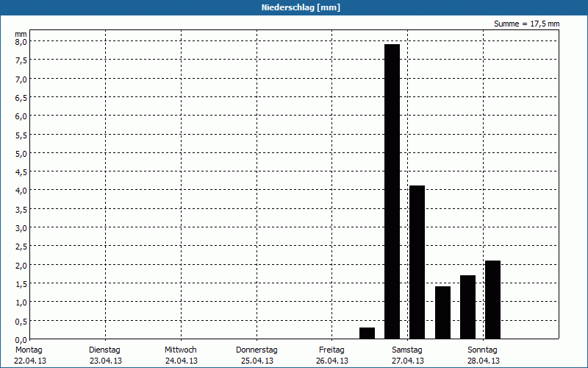
Task: Click the 'Freitag' axis label
Action: coord(331,350)
